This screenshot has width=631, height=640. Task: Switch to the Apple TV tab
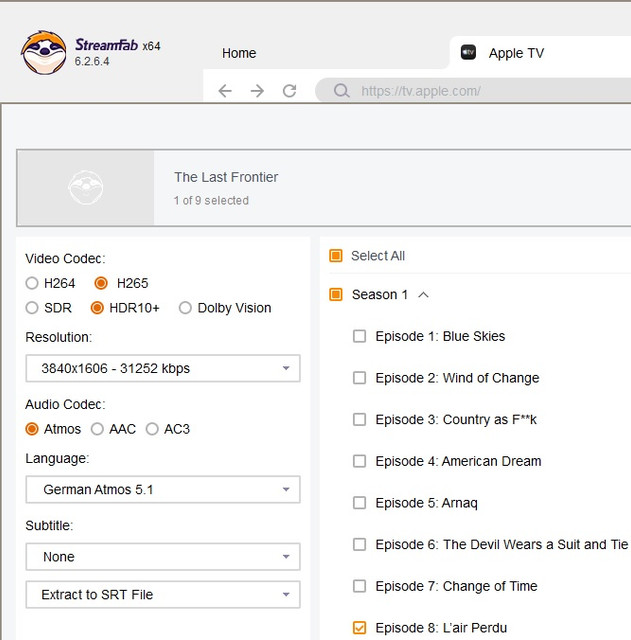coord(516,53)
